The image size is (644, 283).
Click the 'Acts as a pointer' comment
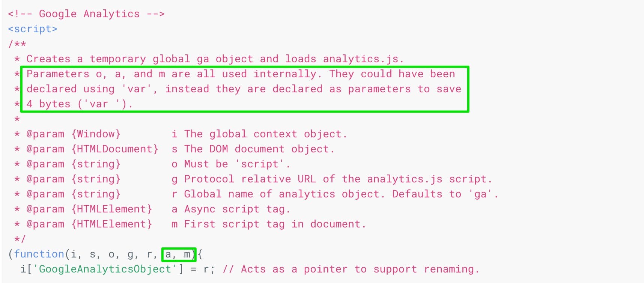pyautogui.click(x=351, y=269)
